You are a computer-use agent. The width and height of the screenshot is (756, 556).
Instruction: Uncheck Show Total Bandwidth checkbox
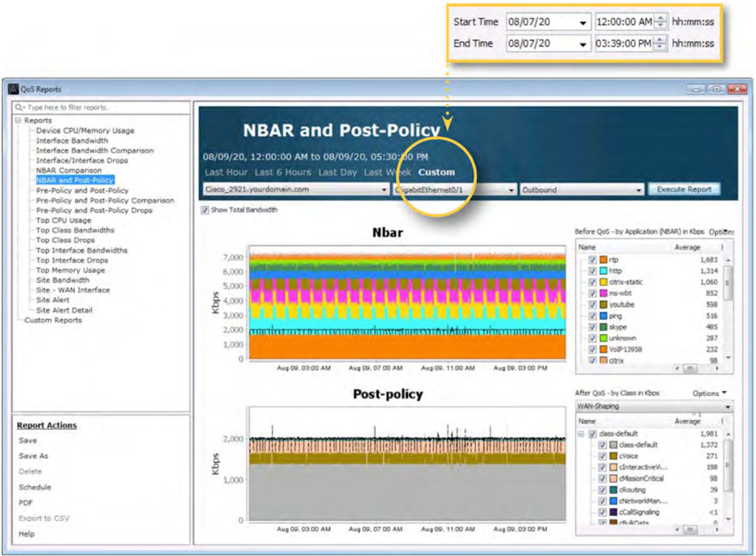point(204,210)
